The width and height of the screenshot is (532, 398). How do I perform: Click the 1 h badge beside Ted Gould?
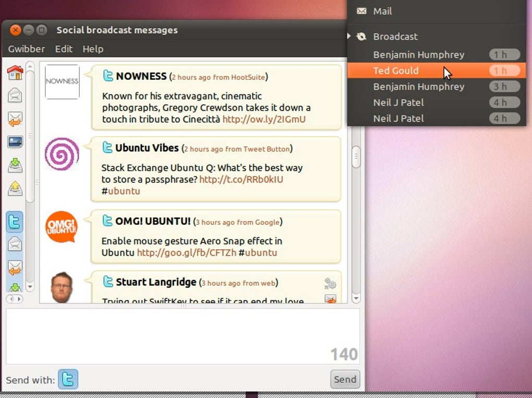(504, 70)
